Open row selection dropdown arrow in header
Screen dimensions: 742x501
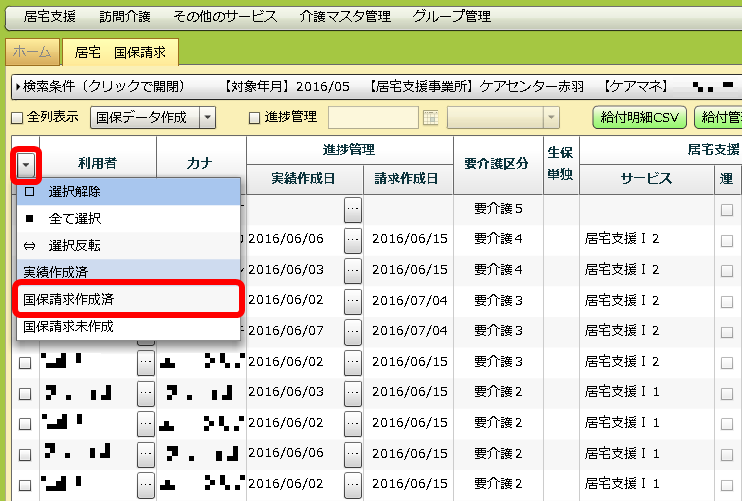[x=25, y=164]
